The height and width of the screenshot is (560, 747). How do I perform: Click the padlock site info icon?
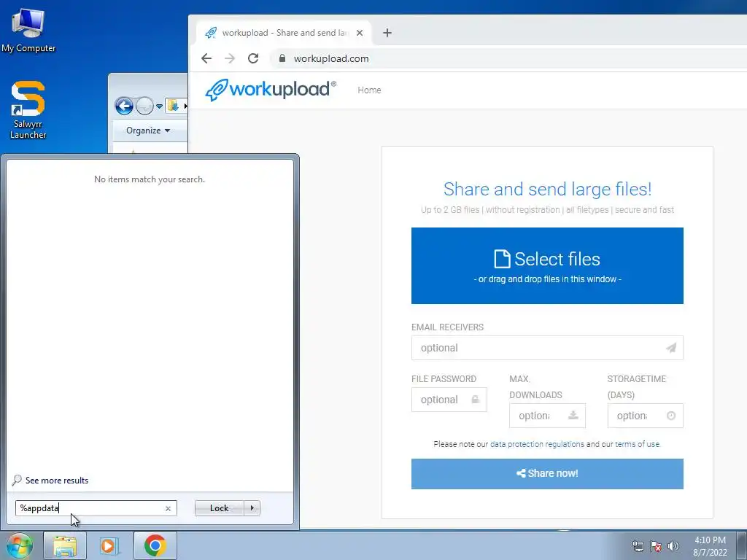coord(282,58)
